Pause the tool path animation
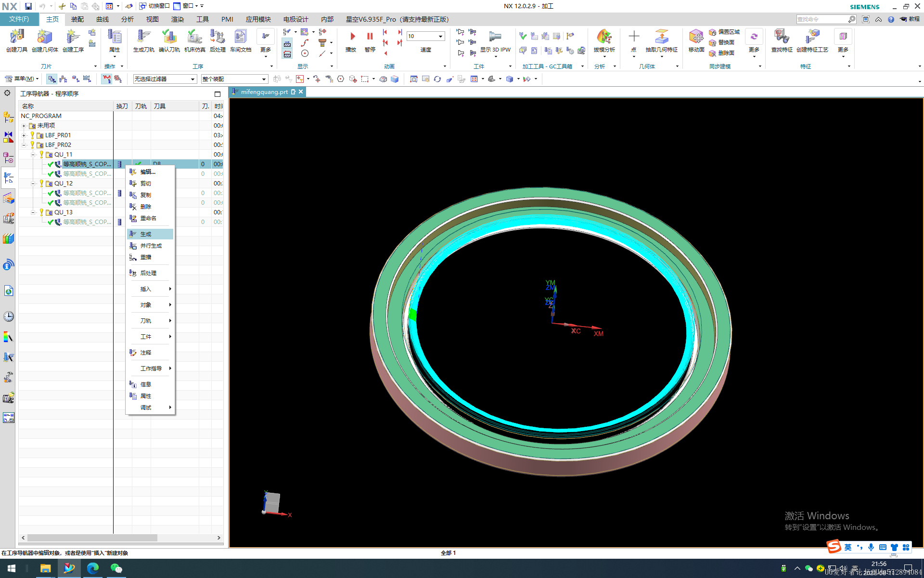 pyautogui.click(x=370, y=40)
